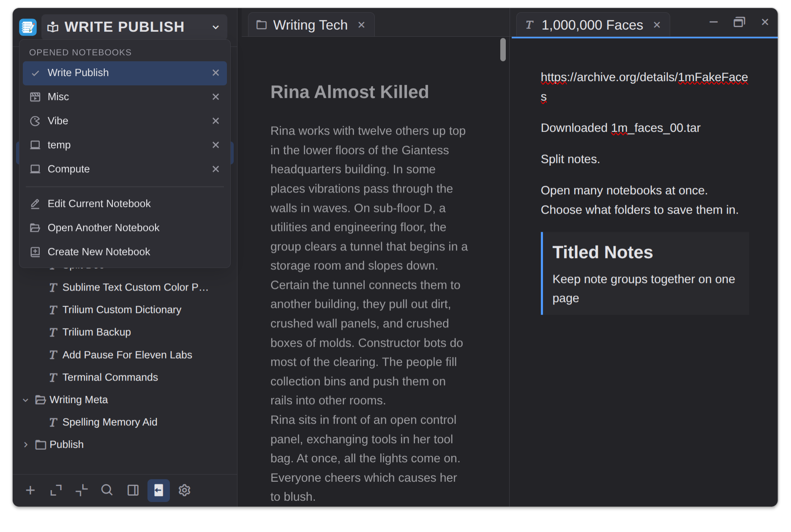Close the Vibe notebook entry

(x=215, y=121)
